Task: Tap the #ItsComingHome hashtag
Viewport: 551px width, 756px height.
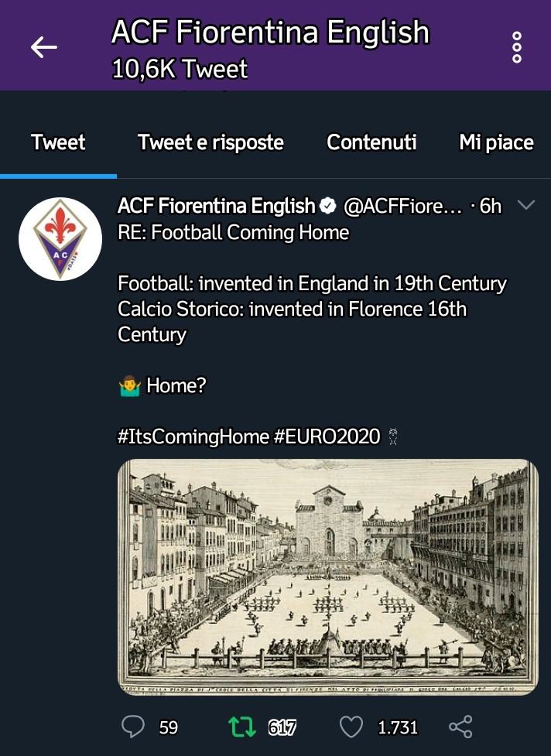Action: point(193,436)
